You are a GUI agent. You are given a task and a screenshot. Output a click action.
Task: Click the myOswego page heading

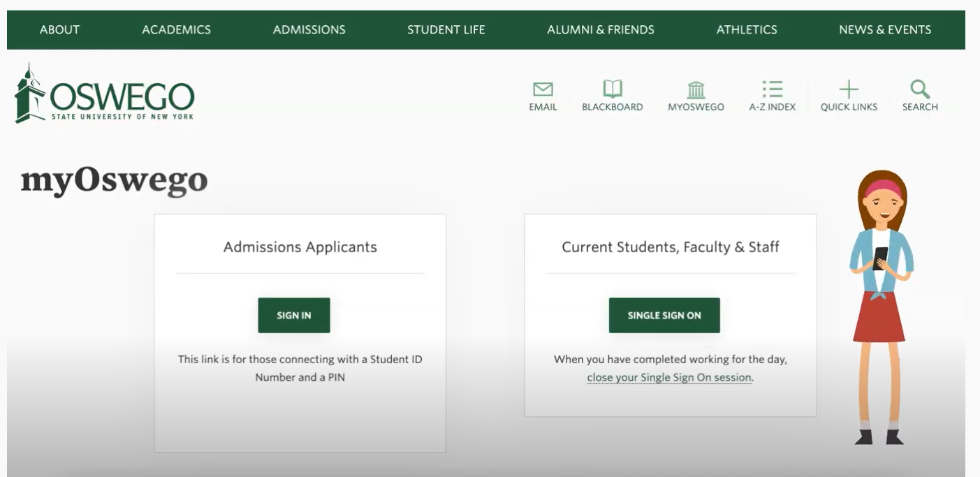click(114, 181)
